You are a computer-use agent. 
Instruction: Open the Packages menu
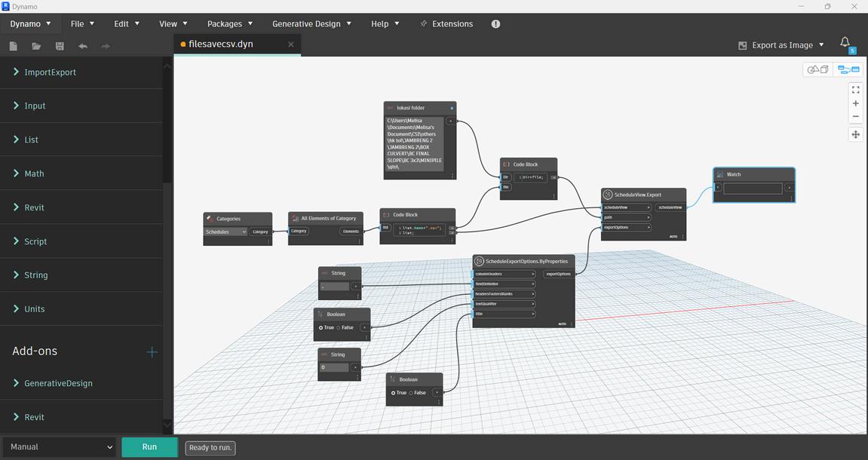(230, 24)
